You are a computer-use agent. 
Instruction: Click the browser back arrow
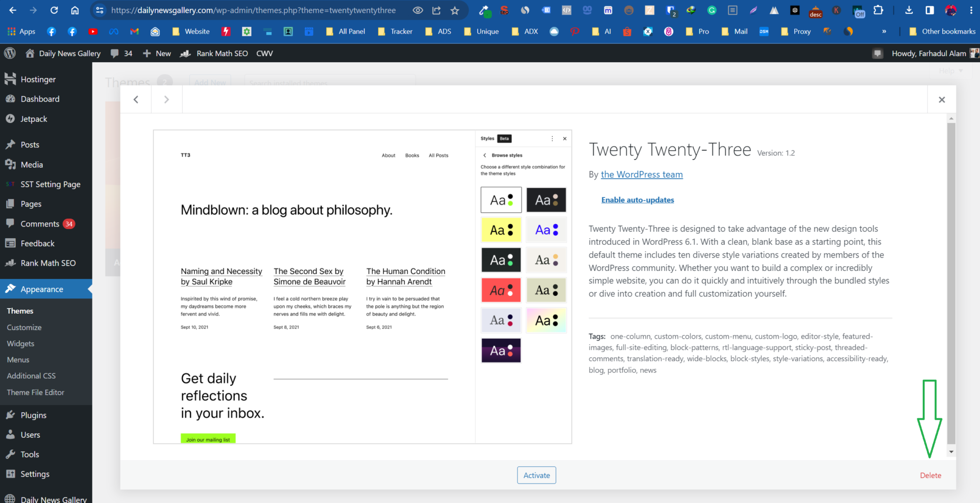[x=13, y=10]
